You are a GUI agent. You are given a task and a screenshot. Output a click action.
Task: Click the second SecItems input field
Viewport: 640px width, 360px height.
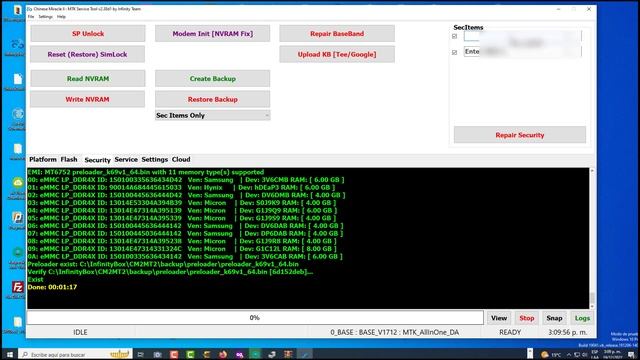[x=522, y=51]
